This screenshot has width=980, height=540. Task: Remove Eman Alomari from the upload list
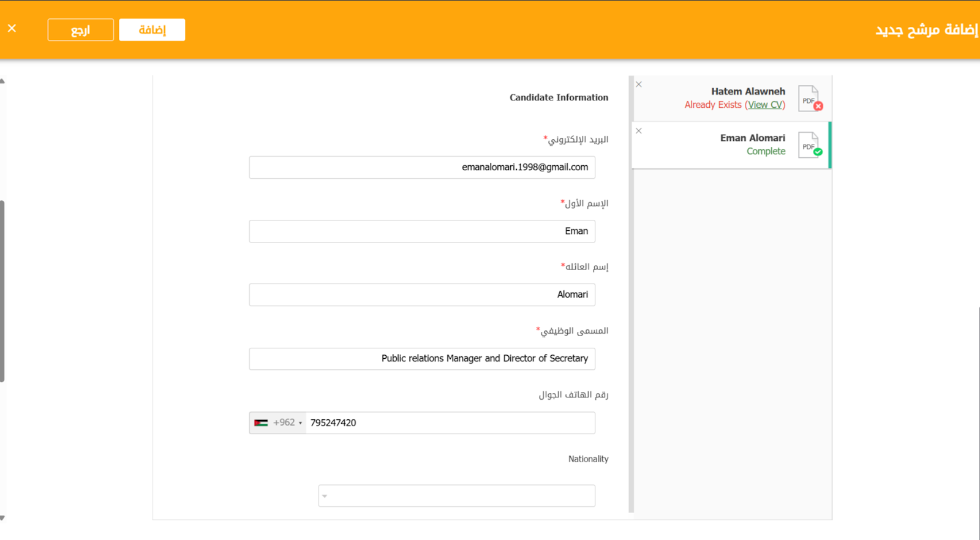639,131
